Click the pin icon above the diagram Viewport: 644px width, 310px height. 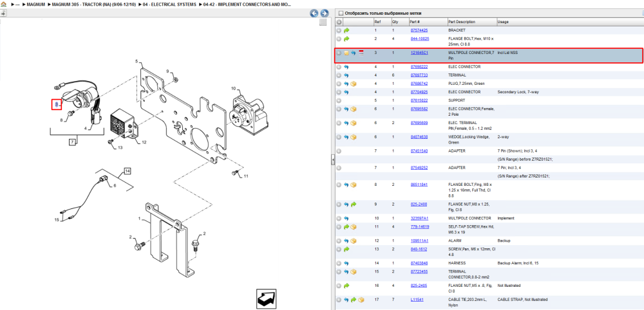[3, 13]
